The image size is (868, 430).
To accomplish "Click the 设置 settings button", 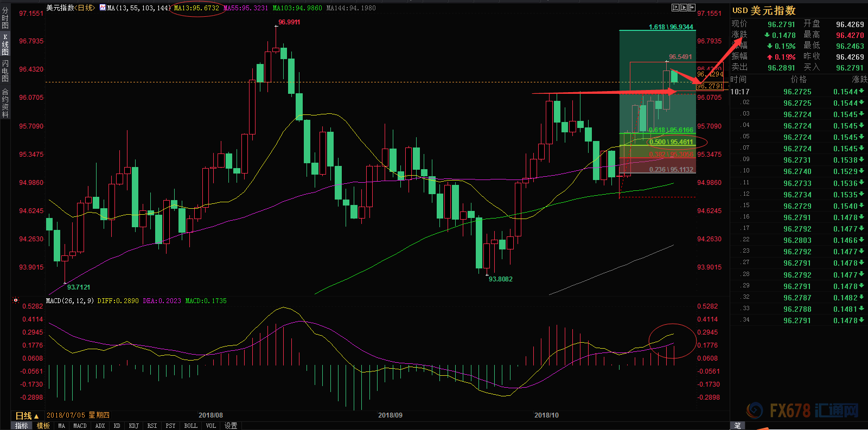I will [231, 426].
